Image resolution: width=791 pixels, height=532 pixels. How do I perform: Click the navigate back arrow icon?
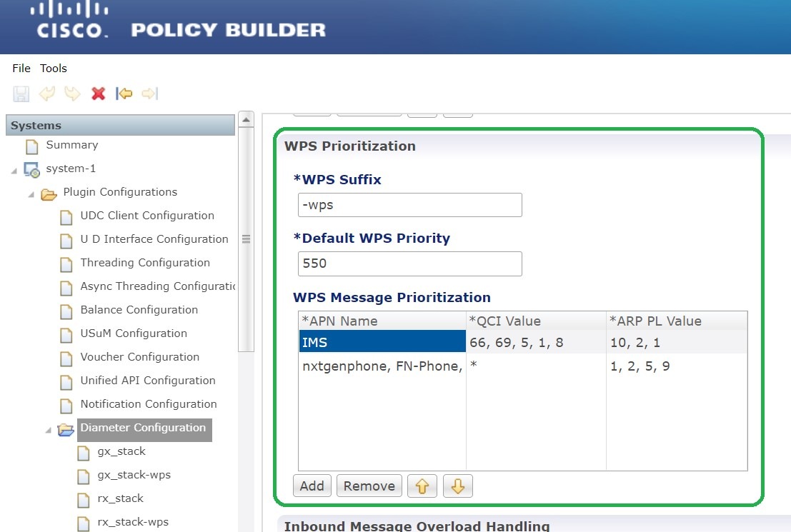pos(124,94)
